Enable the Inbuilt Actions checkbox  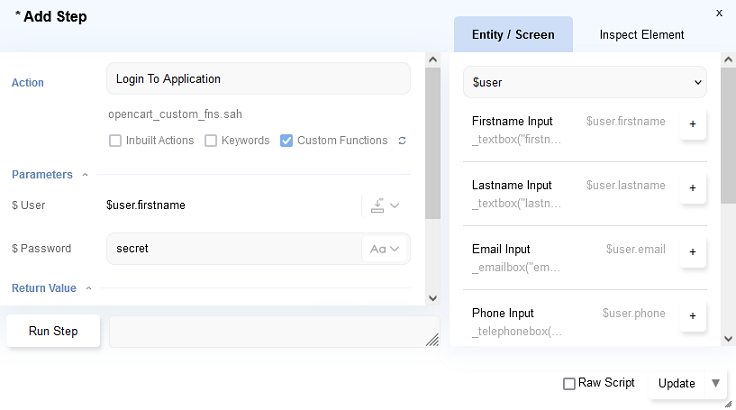116,141
